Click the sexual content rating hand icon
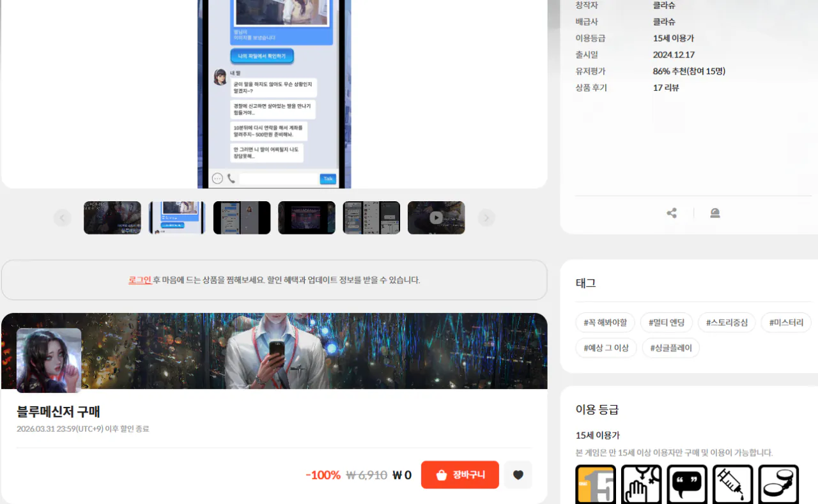 point(641,484)
